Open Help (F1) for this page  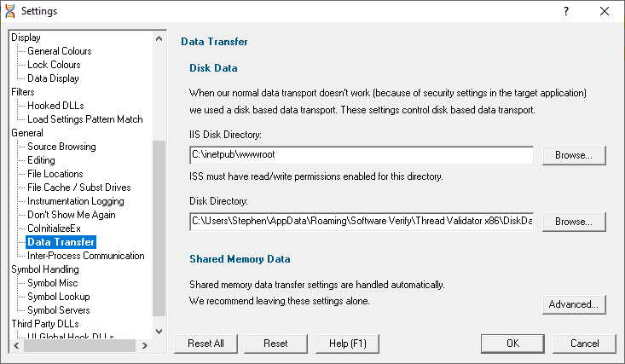pos(347,344)
